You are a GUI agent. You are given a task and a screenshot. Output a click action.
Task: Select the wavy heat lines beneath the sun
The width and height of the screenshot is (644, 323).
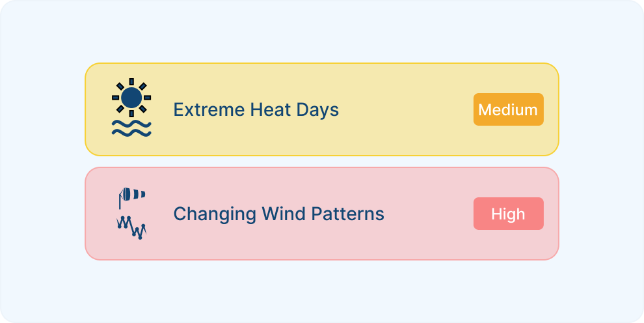[x=131, y=128]
